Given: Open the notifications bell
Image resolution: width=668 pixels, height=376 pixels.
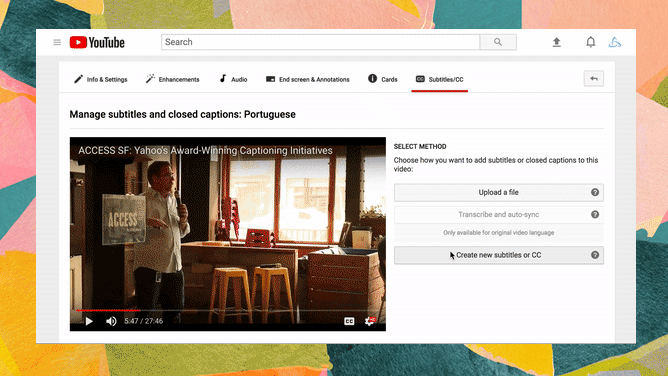Looking at the screenshot, I should 590,42.
